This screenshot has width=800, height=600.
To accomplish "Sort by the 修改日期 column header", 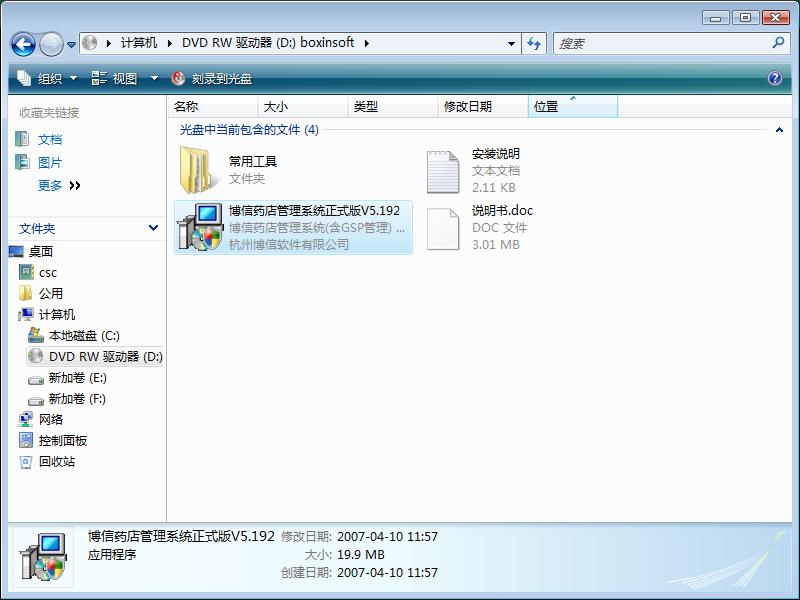I will click(x=468, y=107).
